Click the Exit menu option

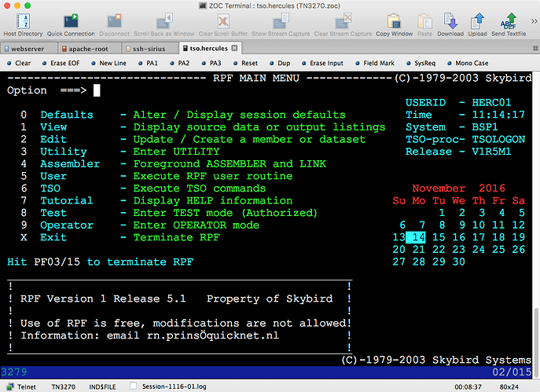[53, 237]
